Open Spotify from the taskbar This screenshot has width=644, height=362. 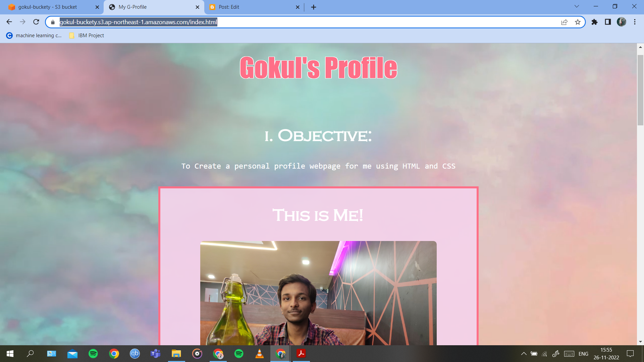point(93,354)
